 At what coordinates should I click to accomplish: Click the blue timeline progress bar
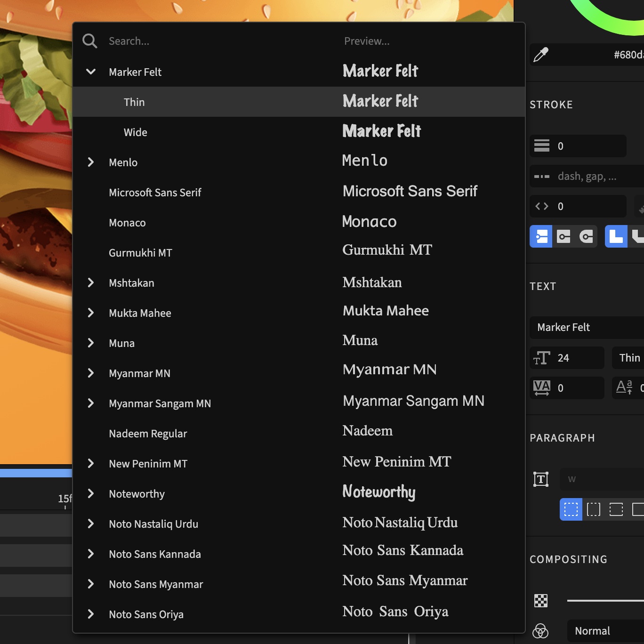pos(36,473)
